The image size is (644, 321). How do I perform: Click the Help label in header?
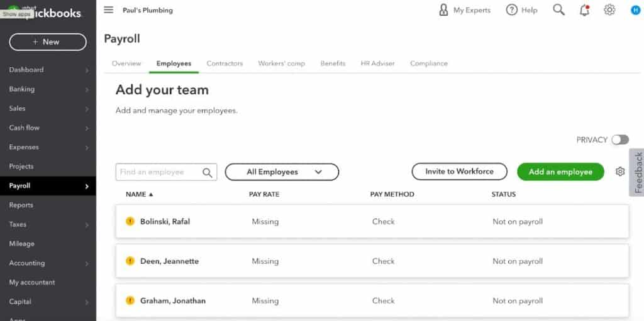pos(530,10)
